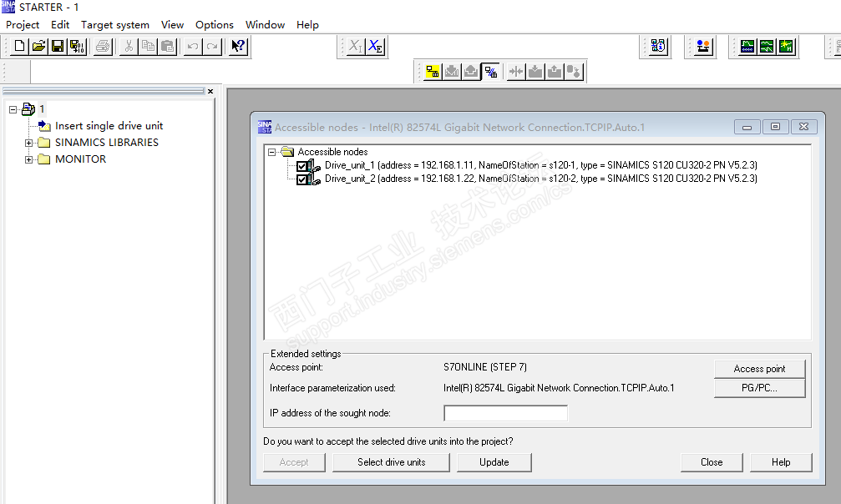Click the Paste clipboard icon
This screenshot has height=504, width=841.
[167, 46]
